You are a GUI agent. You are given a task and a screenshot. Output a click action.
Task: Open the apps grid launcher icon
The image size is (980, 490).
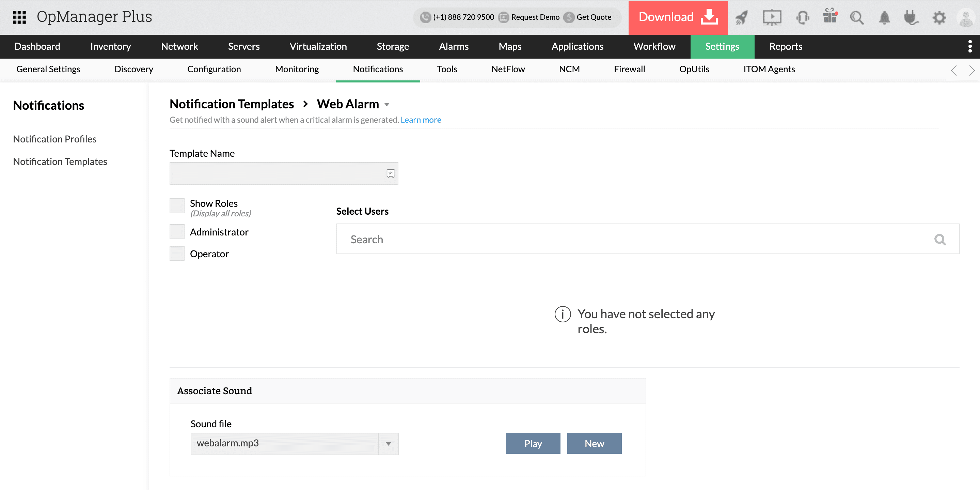tap(19, 17)
